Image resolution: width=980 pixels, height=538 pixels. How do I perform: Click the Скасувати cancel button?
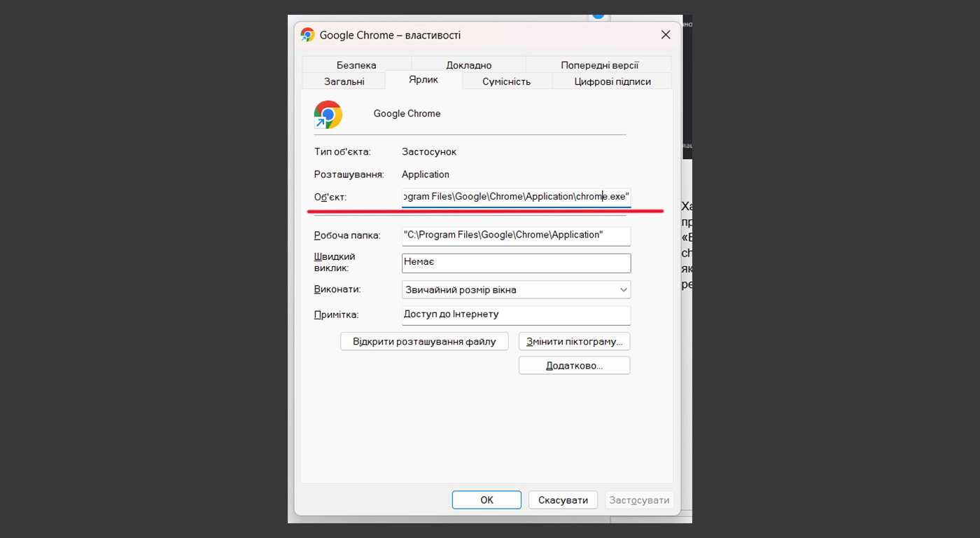pyautogui.click(x=563, y=500)
